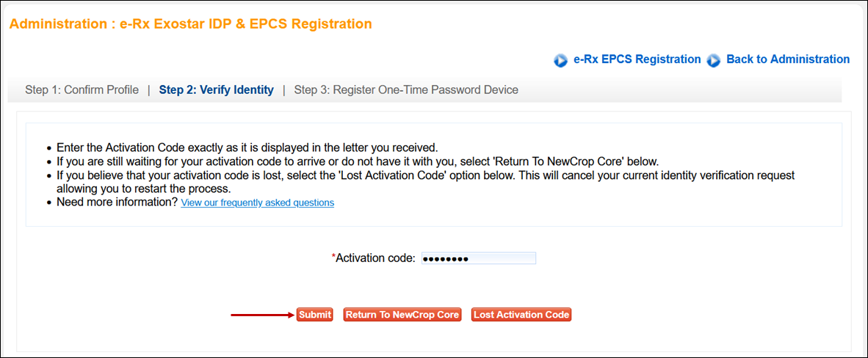Viewport: 868px width, 358px height.
Task: Click the blue arrow icon beside Back to Administration
Action: click(x=714, y=61)
